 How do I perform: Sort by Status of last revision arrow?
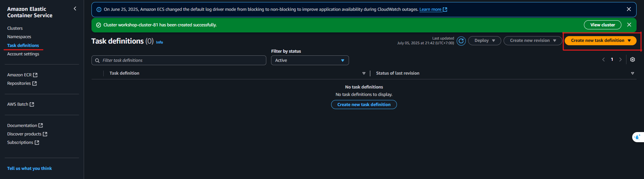tap(633, 73)
